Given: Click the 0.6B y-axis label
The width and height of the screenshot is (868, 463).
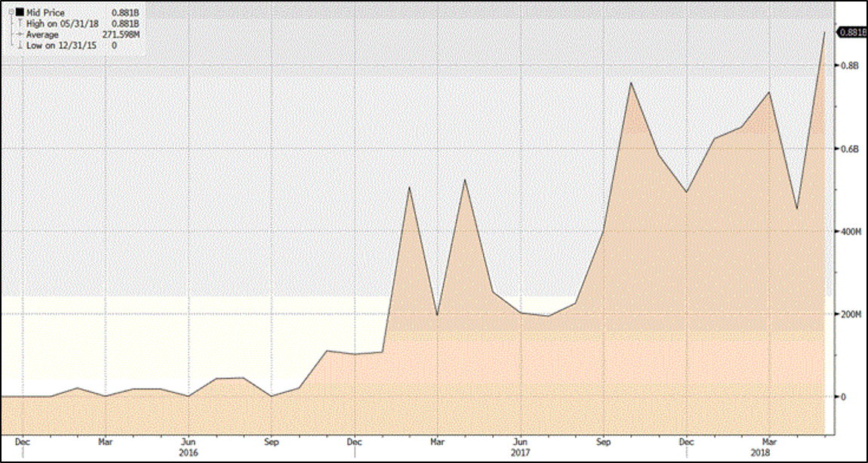Looking at the screenshot, I should [848, 149].
